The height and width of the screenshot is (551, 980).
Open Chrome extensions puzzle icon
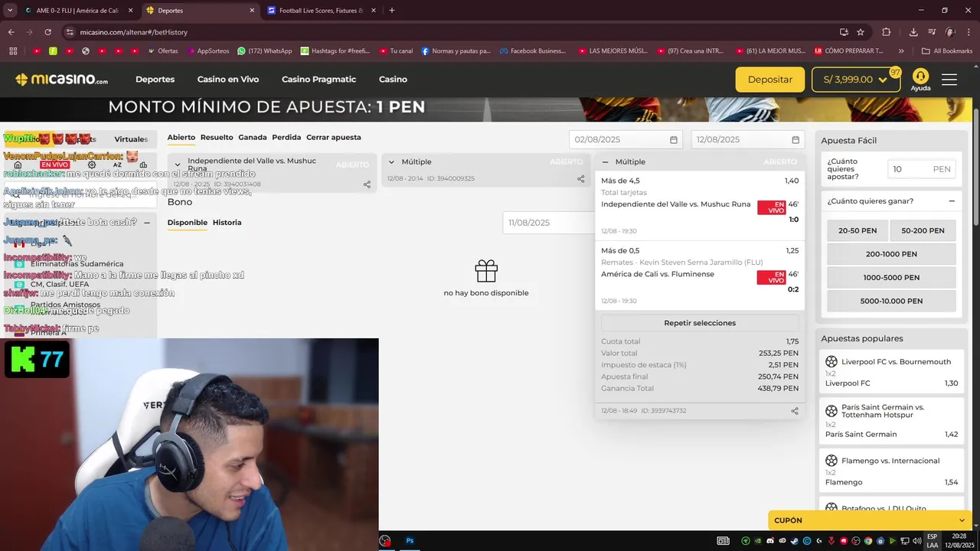(887, 32)
